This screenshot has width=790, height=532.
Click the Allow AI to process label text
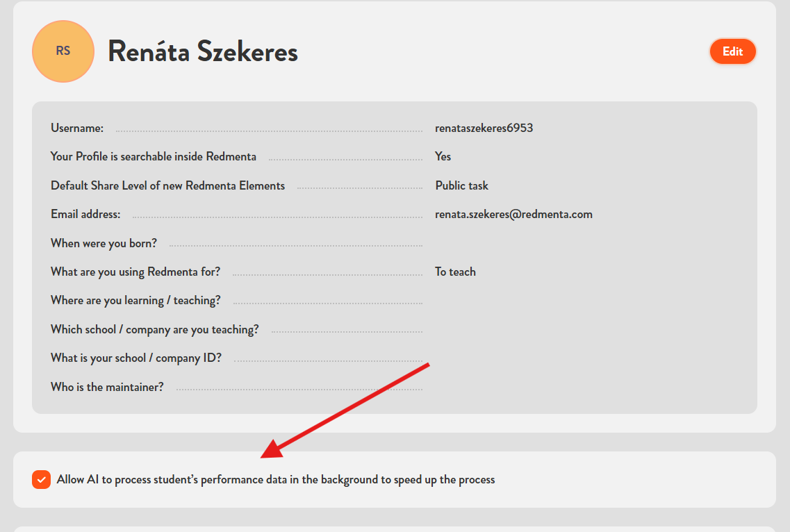(276, 479)
